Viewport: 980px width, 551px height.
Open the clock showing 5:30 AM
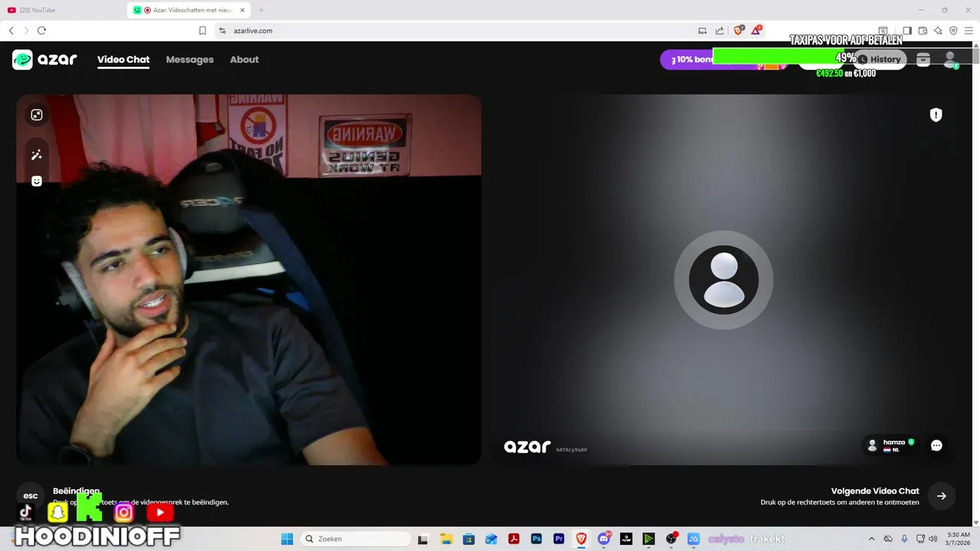(x=959, y=539)
